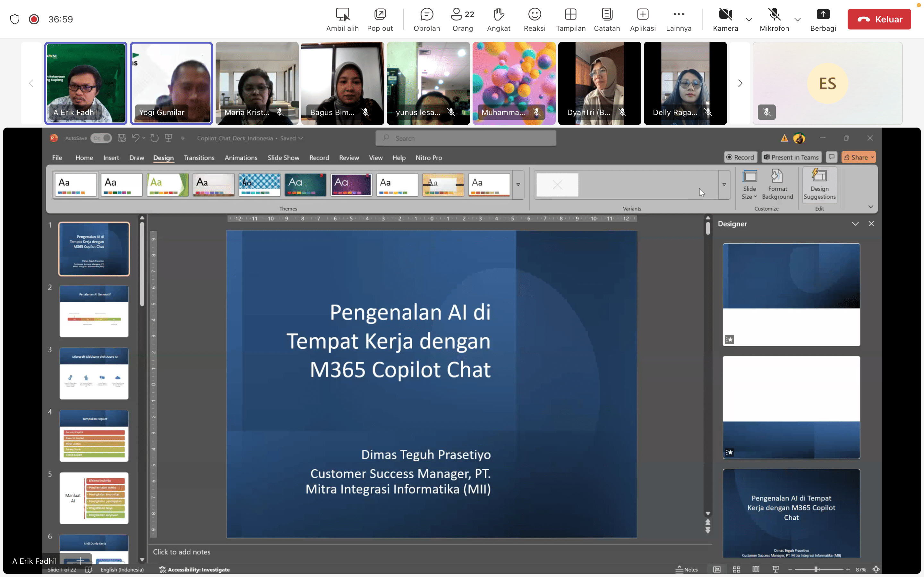The height and width of the screenshot is (577, 924).
Task: Show the Orang participants list
Action: point(462,19)
